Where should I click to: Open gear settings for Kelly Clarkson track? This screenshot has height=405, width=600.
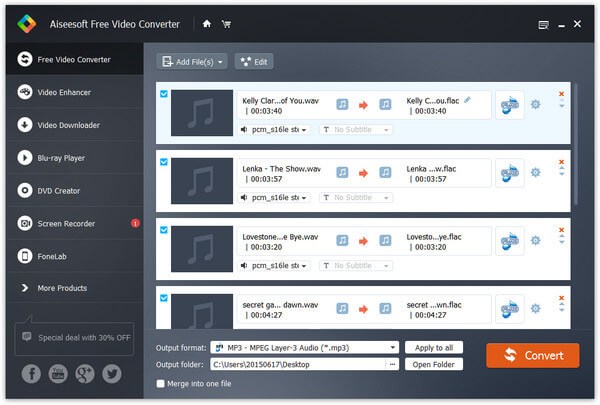click(535, 104)
